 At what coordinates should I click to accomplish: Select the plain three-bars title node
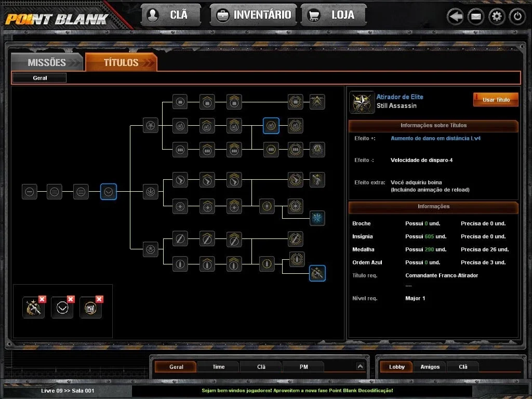180,149
